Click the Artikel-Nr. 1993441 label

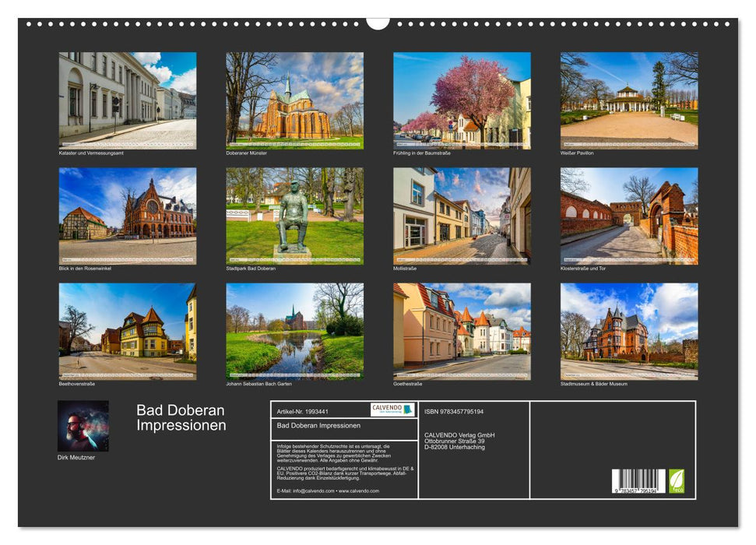302,410
